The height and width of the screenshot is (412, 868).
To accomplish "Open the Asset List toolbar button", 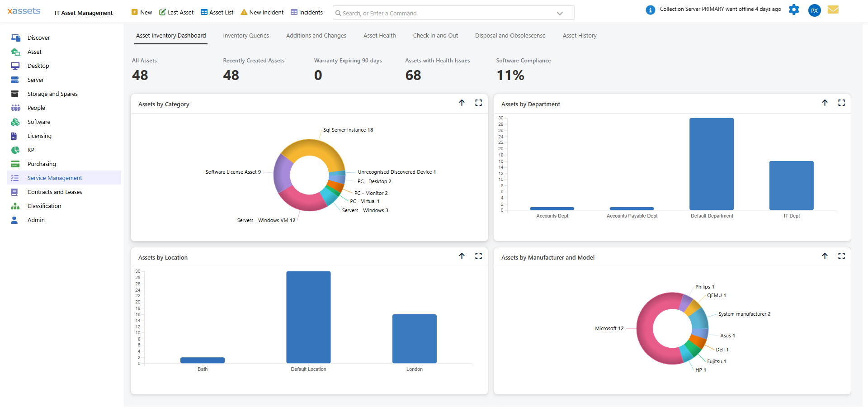I will 217,13.
